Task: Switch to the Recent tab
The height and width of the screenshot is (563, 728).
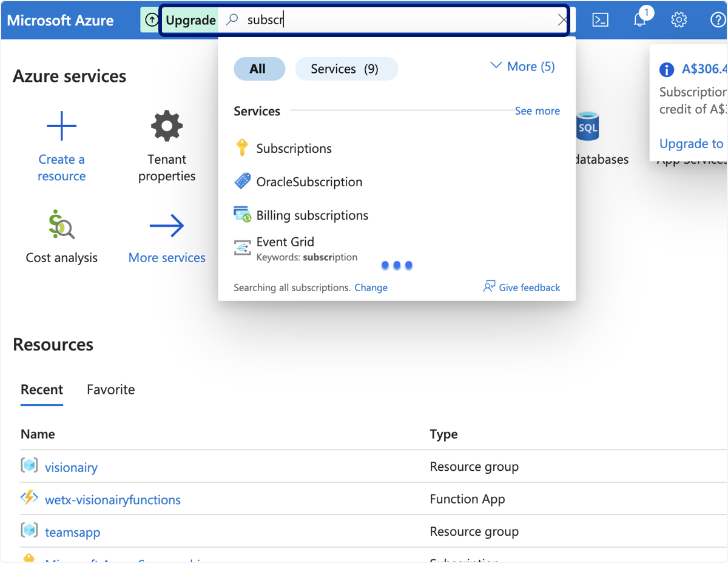Action: click(42, 389)
